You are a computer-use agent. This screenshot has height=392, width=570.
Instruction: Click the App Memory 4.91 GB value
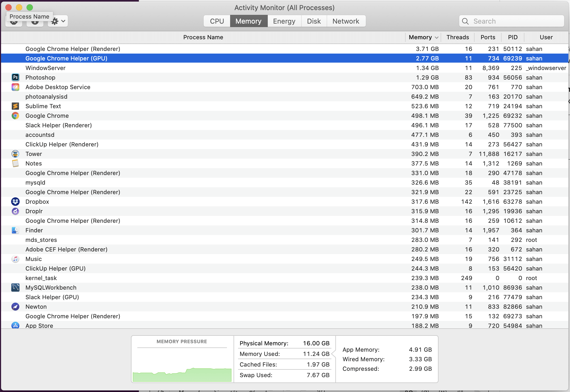pyautogui.click(x=420, y=350)
